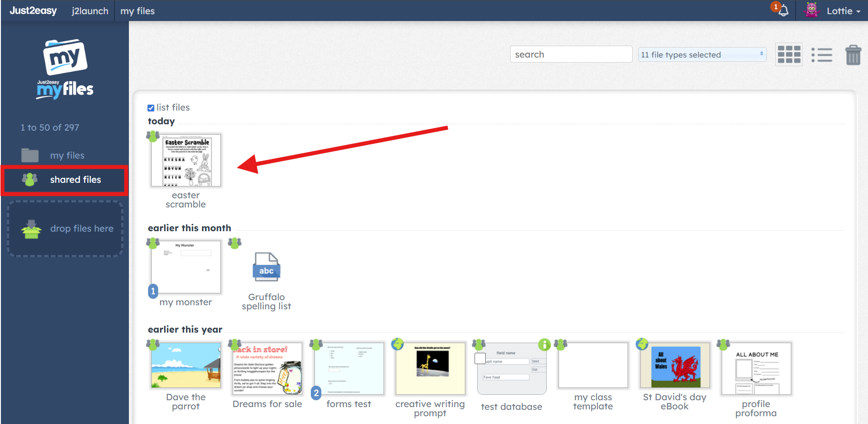Viewport: 868px width, 424px height.
Task: Click shared badge on forms test
Action: coord(316,344)
